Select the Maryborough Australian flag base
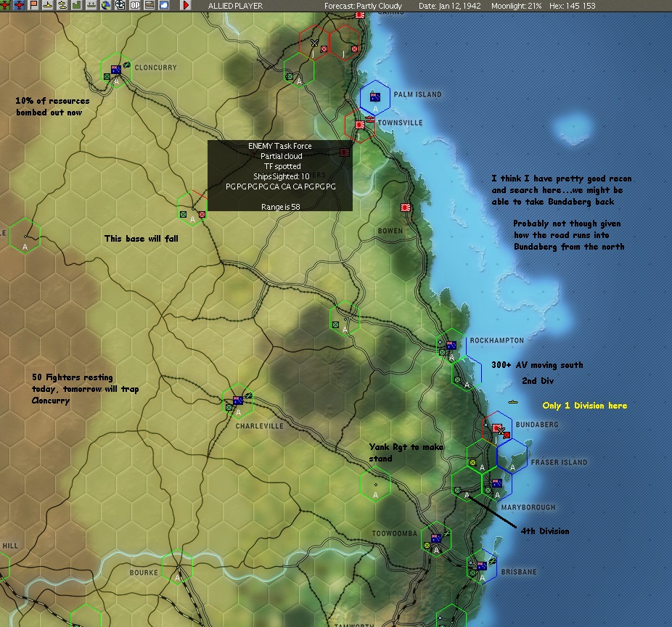This screenshot has height=627, width=672. [x=497, y=483]
